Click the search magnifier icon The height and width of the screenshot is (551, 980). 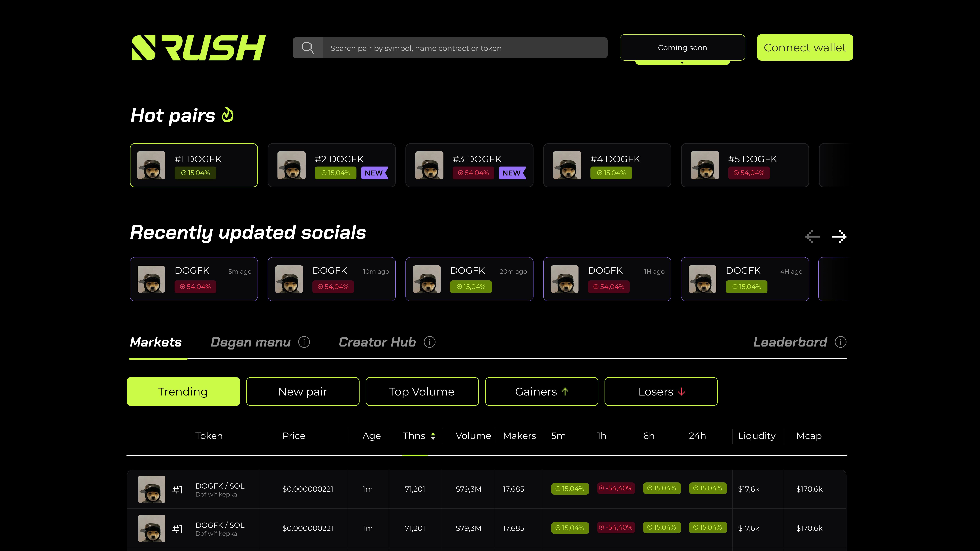coord(308,48)
